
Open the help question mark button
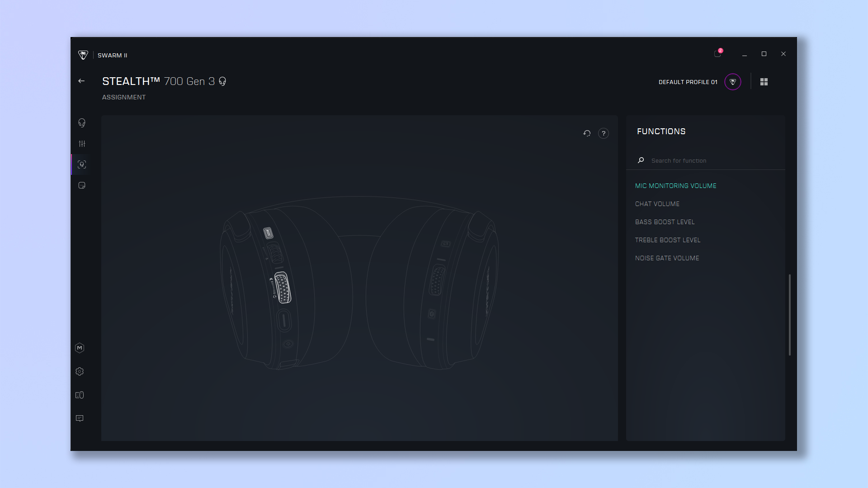pos(604,133)
